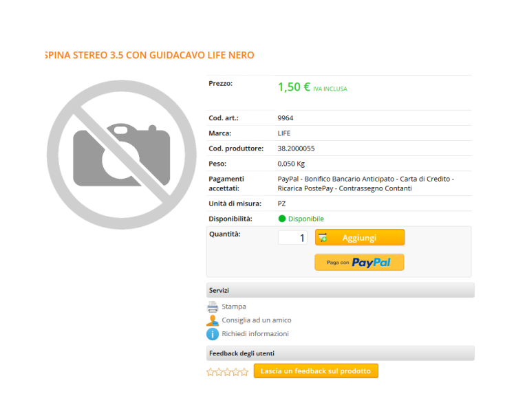Click the Quantità input field
This screenshot has height=420, width=516.
292,237
